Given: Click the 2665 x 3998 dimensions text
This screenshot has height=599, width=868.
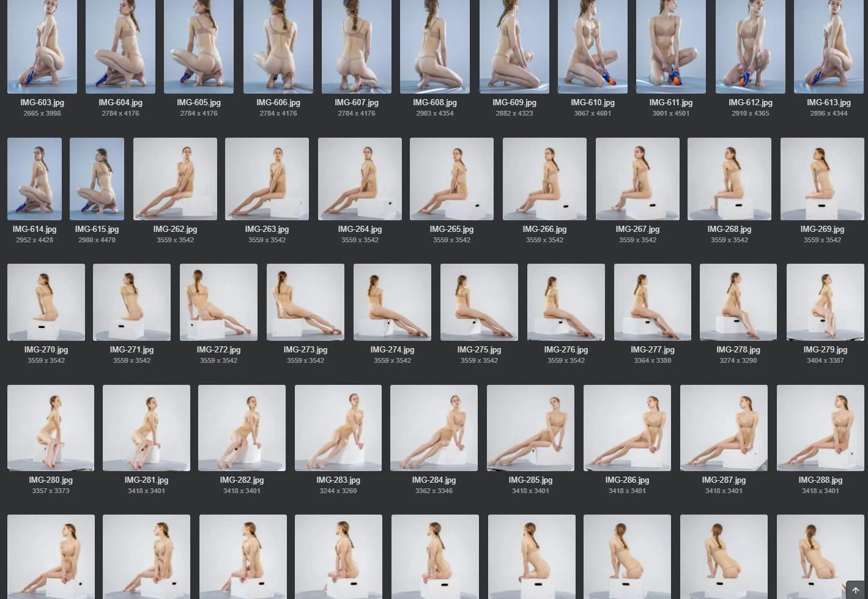Looking at the screenshot, I should coord(42,113).
